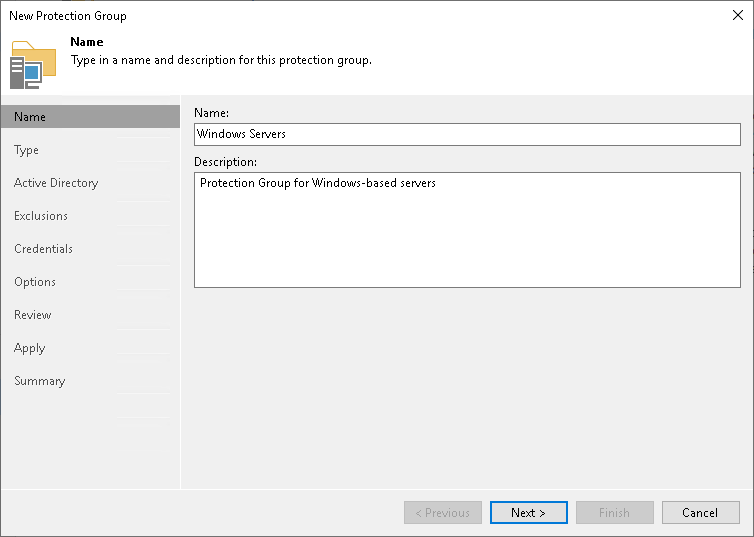Close the New Protection Group dialog
Screen dimensions: 754x537
pyautogui.click(x=738, y=15)
